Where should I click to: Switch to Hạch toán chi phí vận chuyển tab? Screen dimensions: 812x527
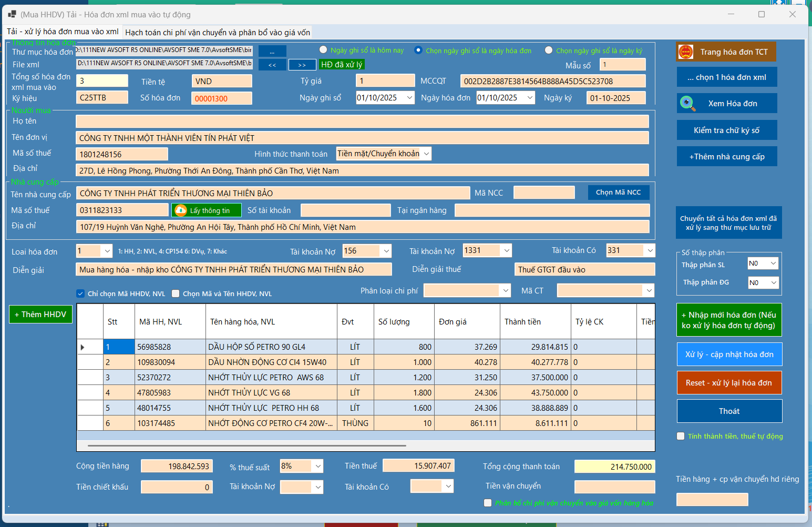[218, 33]
